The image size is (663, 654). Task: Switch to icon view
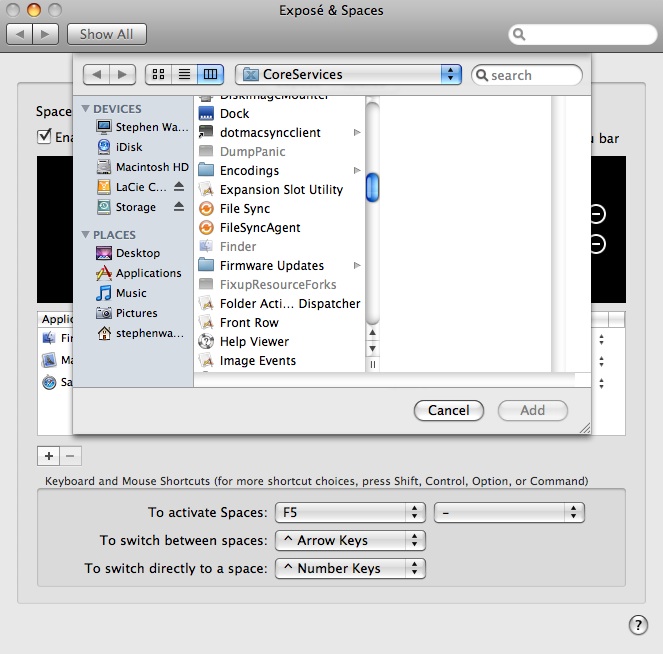click(159, 74)
